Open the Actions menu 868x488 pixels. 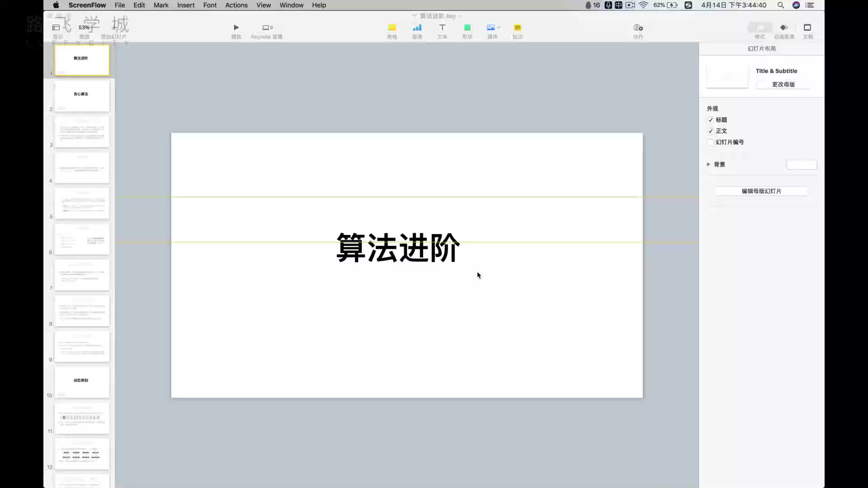point(236,5)
